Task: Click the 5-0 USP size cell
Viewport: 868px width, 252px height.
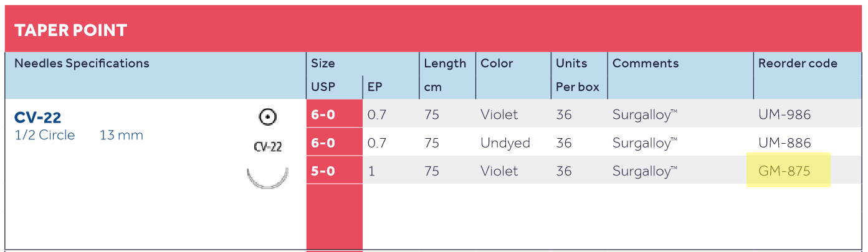Action: click(323, 170)
